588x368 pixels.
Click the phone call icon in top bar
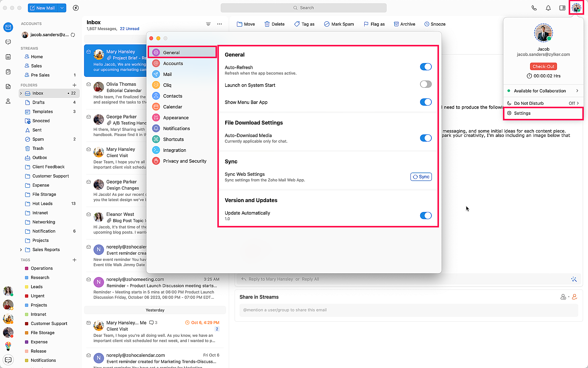[x=534, y=8]
